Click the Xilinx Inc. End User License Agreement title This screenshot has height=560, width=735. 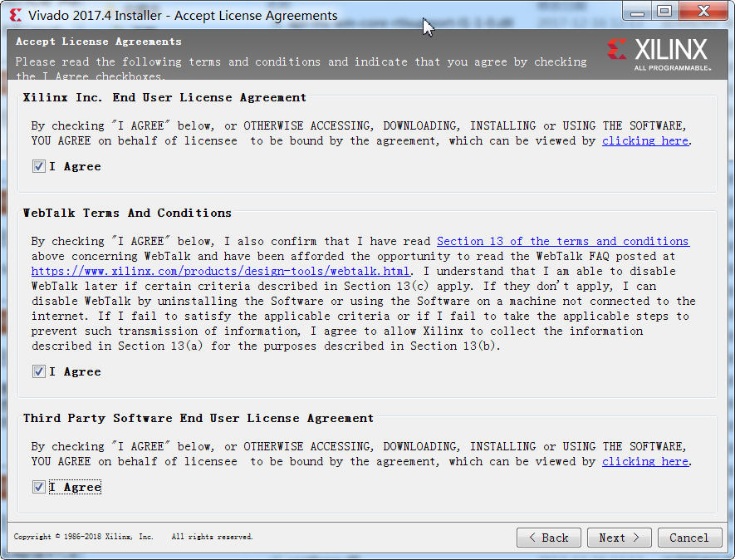[164, 97]
